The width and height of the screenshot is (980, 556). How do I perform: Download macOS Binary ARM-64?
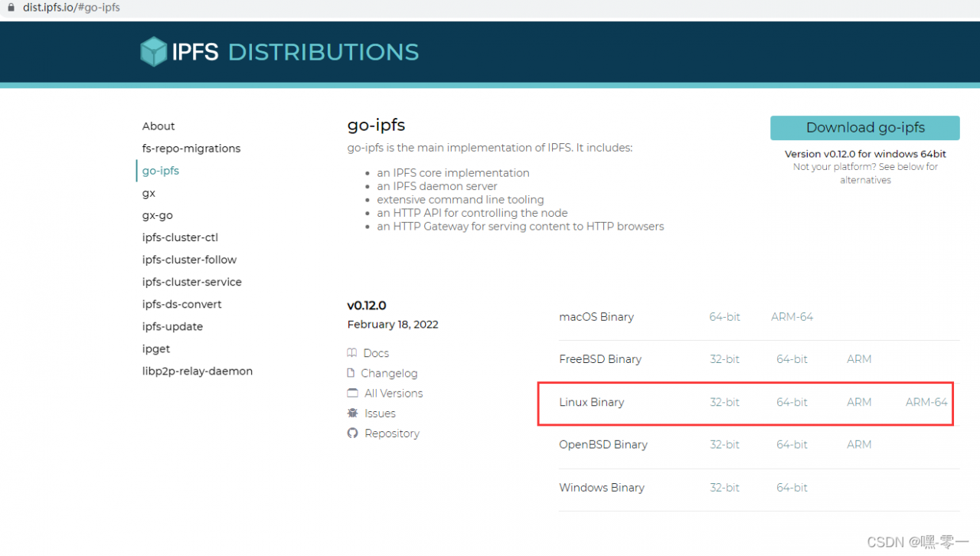(x=792, y=317)
